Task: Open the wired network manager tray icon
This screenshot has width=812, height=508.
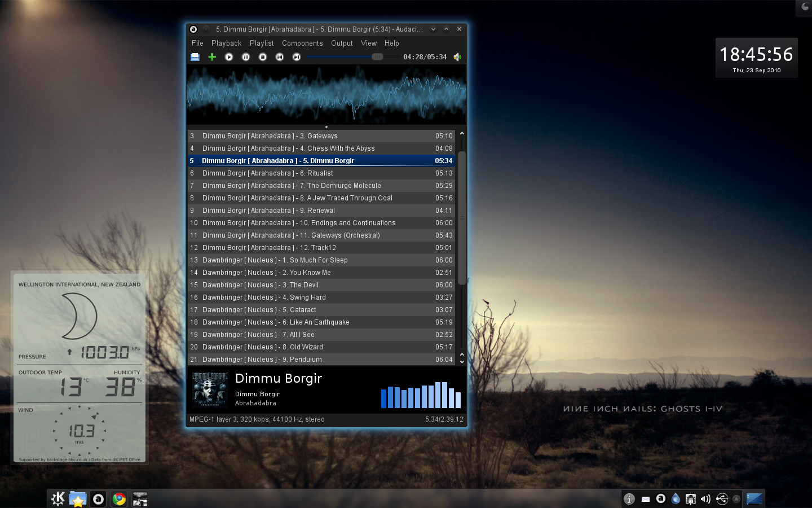Action: (x=691, y=498)
